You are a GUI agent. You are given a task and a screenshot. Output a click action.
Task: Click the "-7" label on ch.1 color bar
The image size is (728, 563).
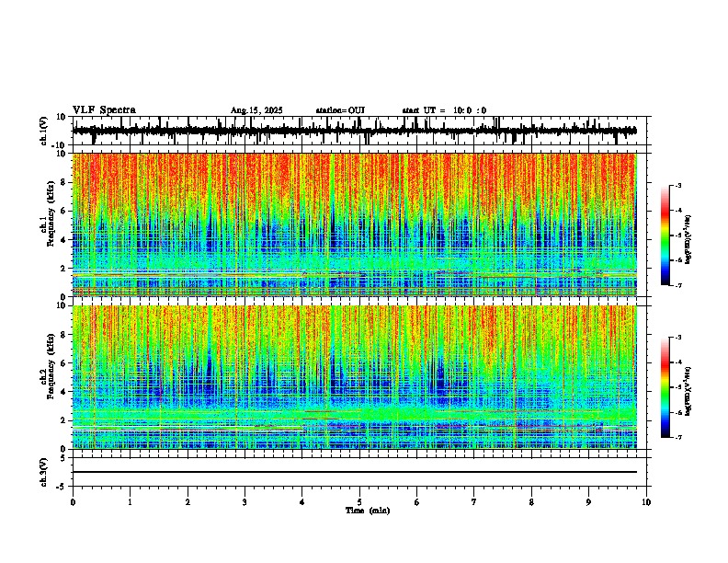click(x=678, y=285)
